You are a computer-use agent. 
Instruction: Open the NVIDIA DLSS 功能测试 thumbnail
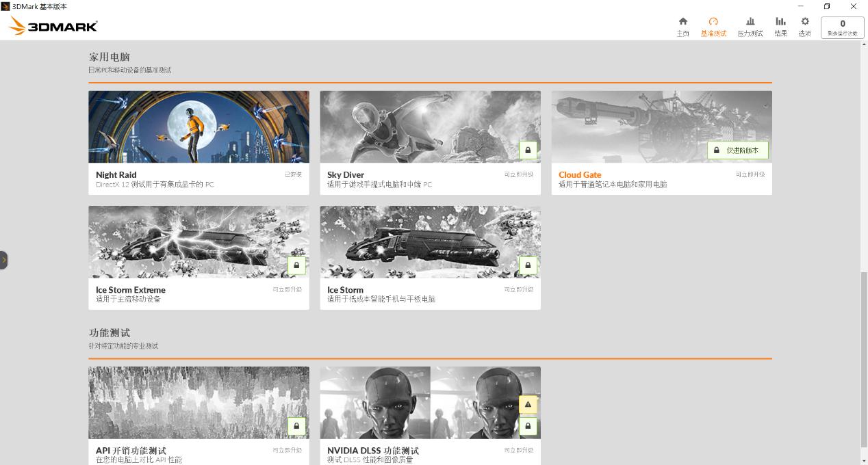click(x=430, y=403)
